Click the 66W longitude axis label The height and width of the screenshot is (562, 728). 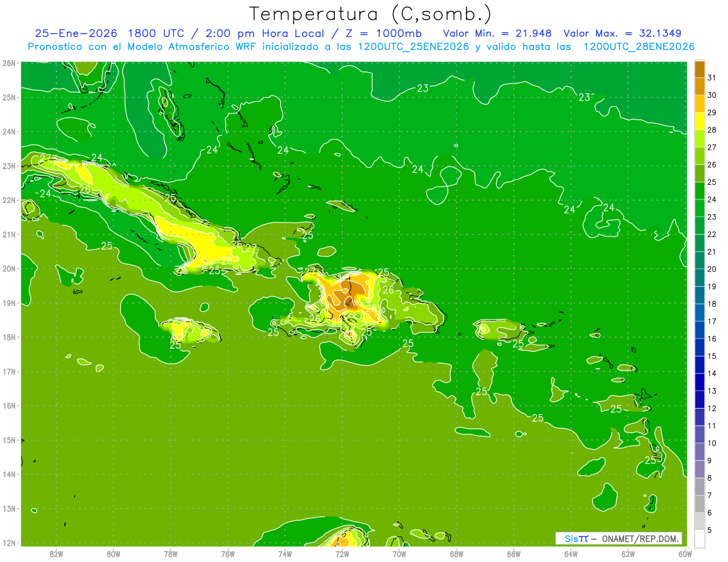click(514, 554)
